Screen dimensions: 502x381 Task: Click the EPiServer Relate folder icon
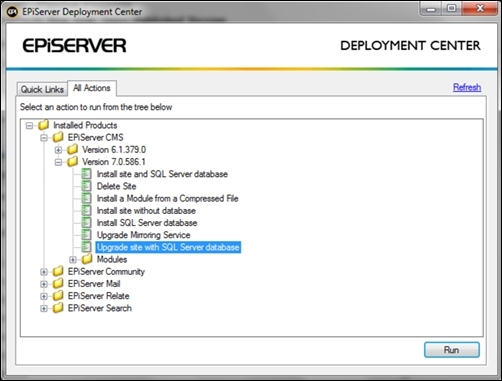click(58, 296)
